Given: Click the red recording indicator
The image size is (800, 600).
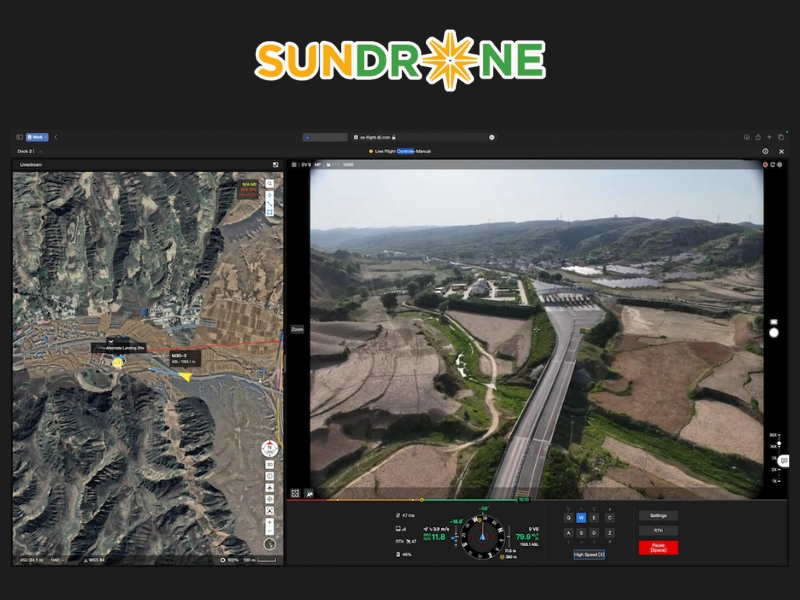Looking at the screenshot, I should click(765, 165).
